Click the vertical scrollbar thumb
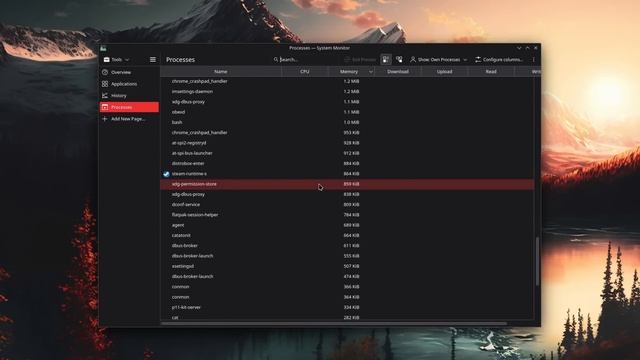Image resolution: width=640 pixels, height=360 pixels. (x=537, y=261)
